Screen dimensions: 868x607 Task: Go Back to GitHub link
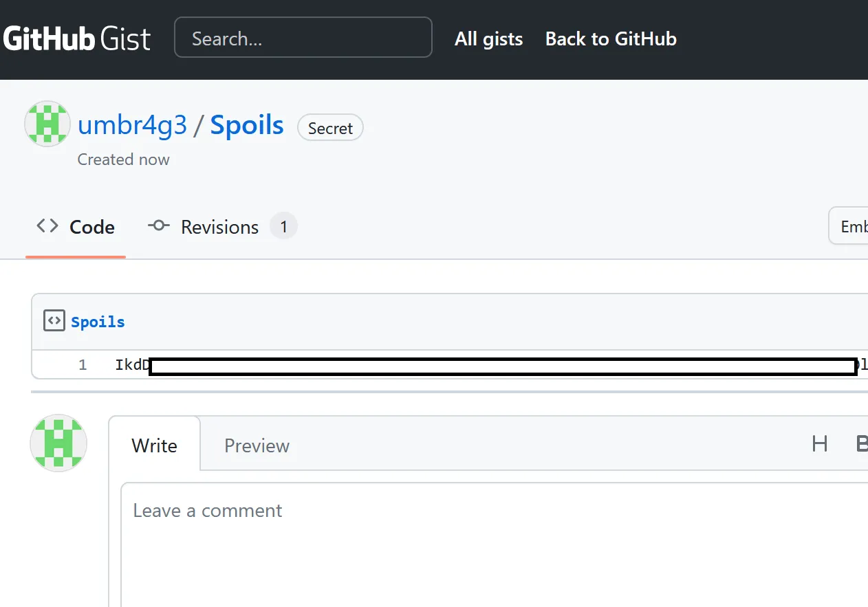611,39
